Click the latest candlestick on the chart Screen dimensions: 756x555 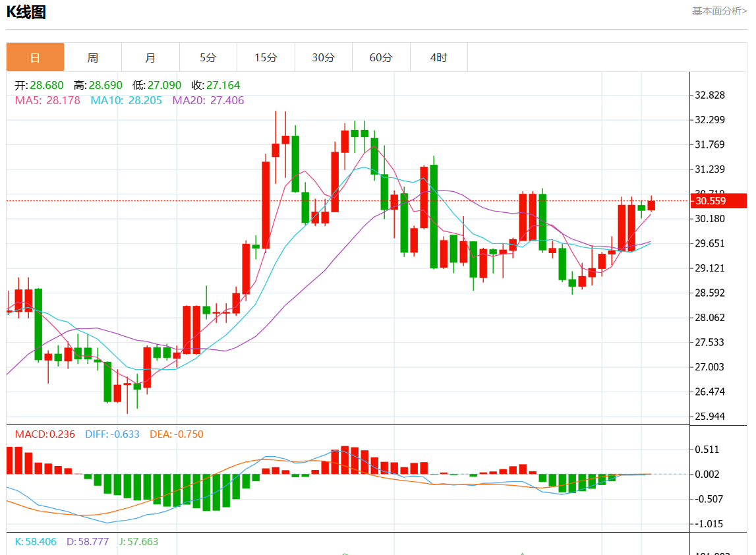point(651,206)
